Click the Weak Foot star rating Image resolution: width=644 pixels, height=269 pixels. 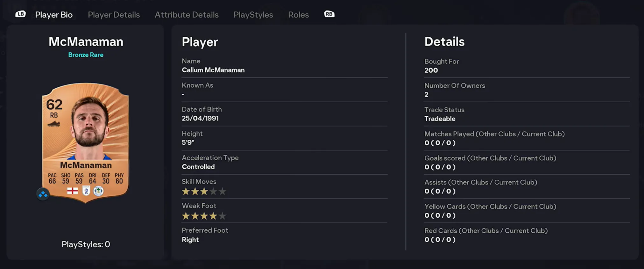coord(204,216)
